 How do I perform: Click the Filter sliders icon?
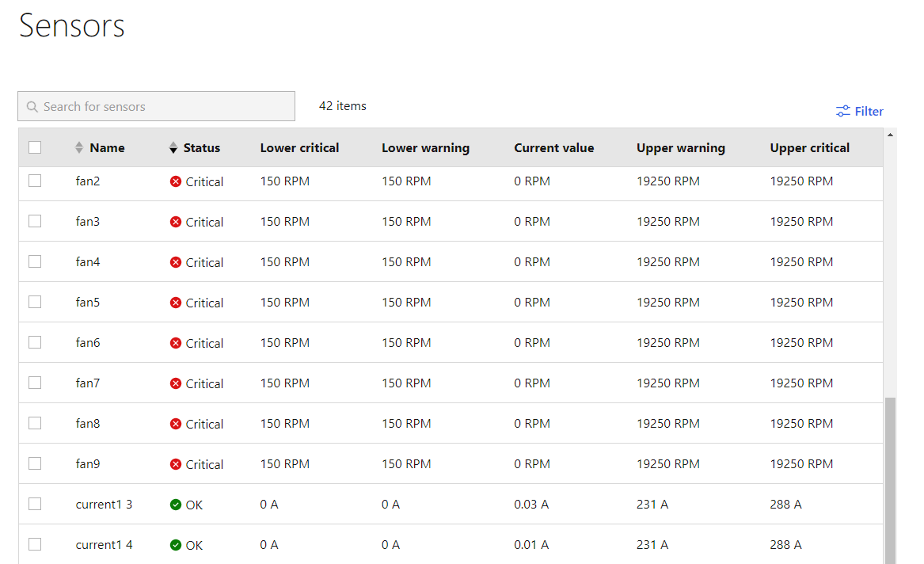click(842, 112)
